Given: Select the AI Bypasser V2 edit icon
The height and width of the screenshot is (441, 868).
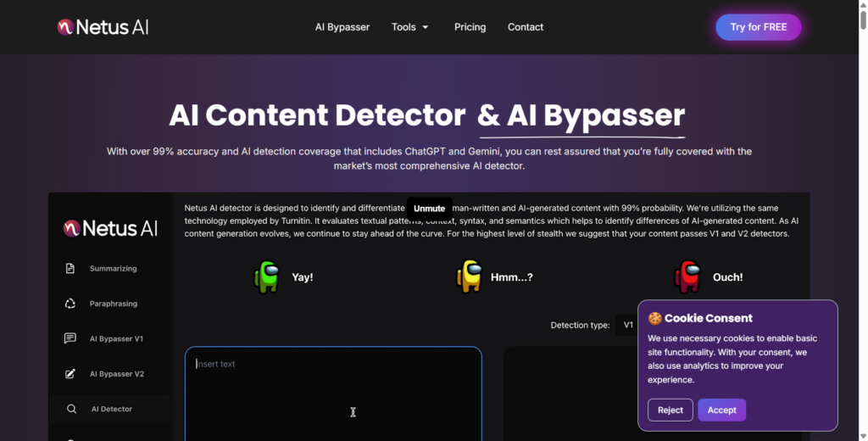Looking at the screenshot, I should pyautogui.click(x=70, y=374).
